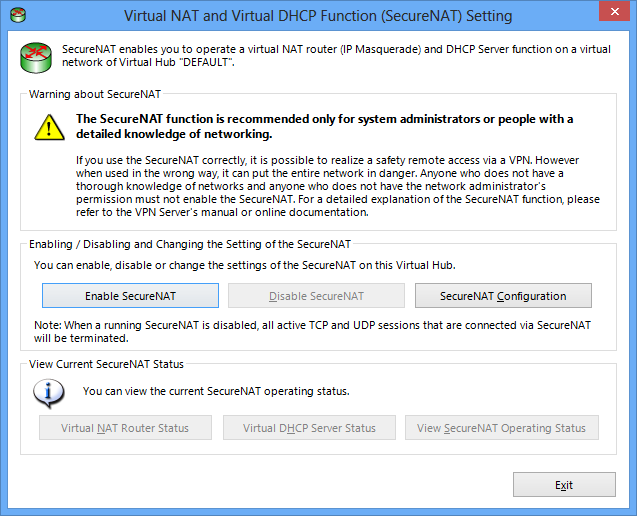The image size is (637, 516).
Task: Click the blue info speech-bubble icon
Action: pyautogui.click(x=48, y=393)
